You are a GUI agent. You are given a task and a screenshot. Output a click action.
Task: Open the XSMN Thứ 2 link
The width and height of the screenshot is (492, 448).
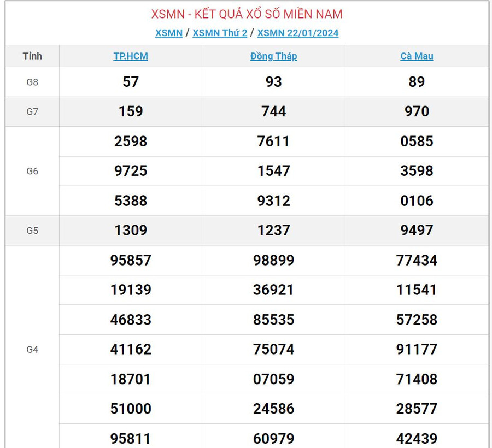click(x=220, y=33)
